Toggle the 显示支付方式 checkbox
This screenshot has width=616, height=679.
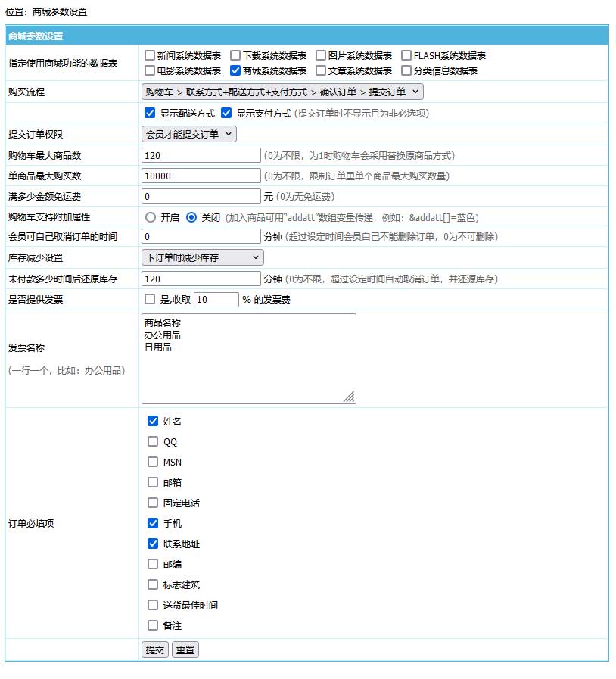[226, 113]
